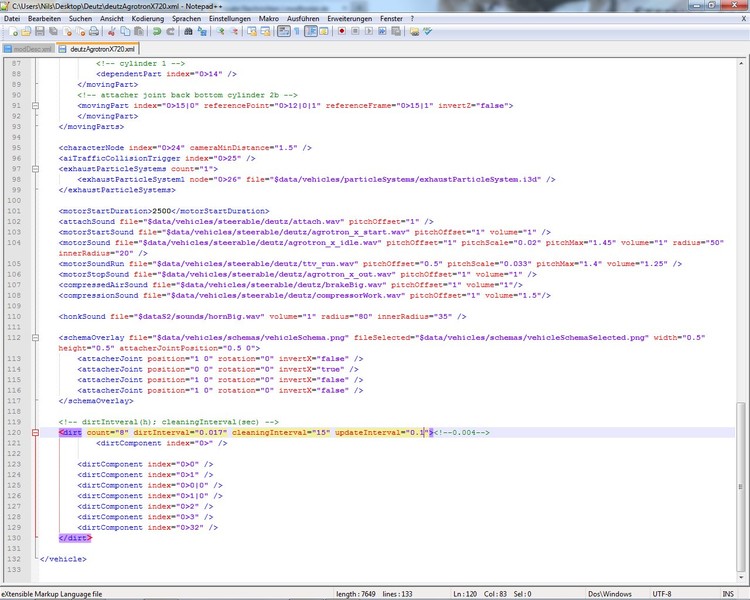Collapse the movingPart fold on line 91
The height and width of the screenshot is (600, 750).
[35, 106]
